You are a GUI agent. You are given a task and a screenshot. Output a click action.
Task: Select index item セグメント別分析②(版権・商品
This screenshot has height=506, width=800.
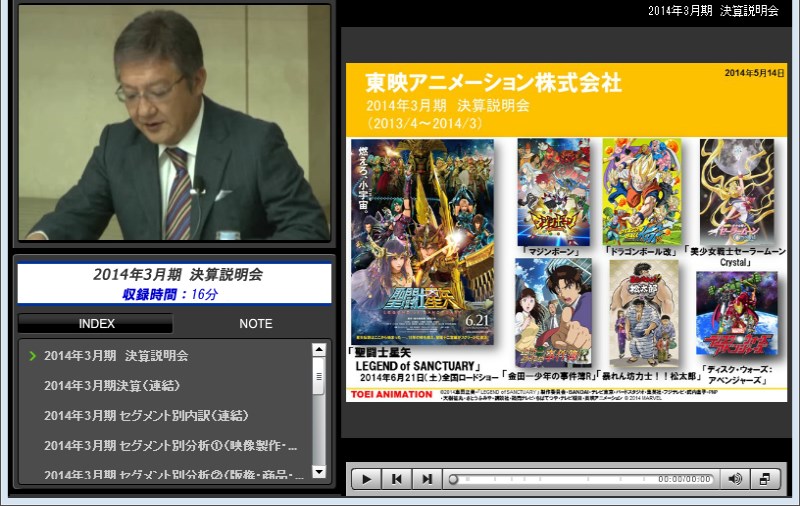coord(173,474)
